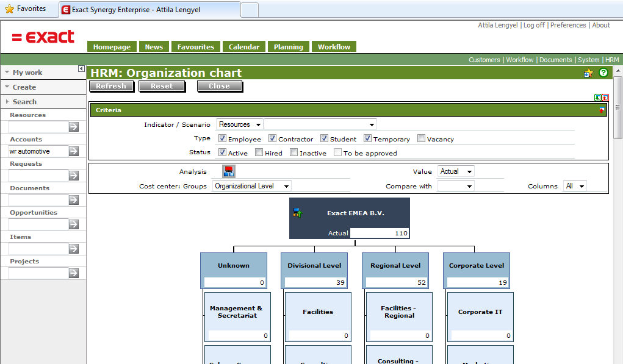Click the drill-up icon in Exact EMEA B.V. box
The width and height of the screenshot is (623, 364).
(x=298, y=213)
